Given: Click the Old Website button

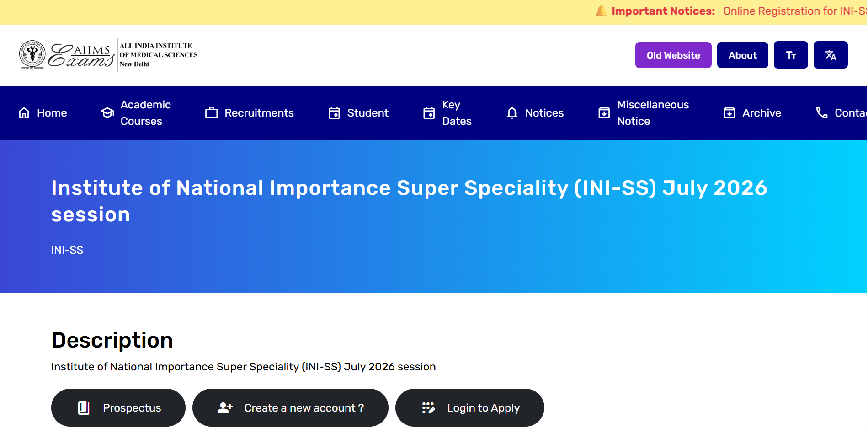Looking at the screenshot, I should 673,55.
